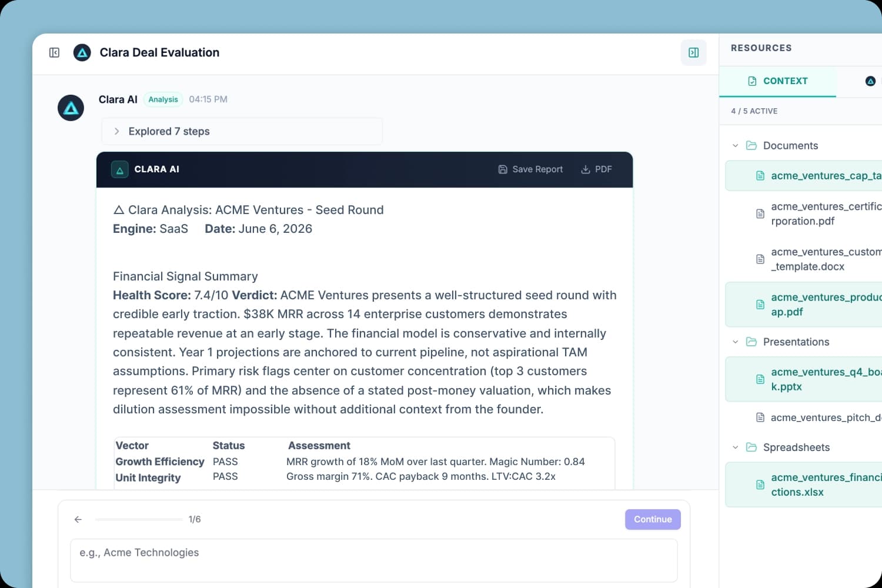Click the 'Unit Integrity' table row label

148,477
